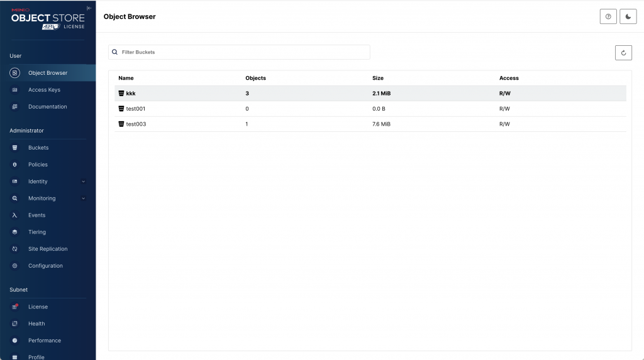
Task: Open the License page
Action: (x=38, y=307)
